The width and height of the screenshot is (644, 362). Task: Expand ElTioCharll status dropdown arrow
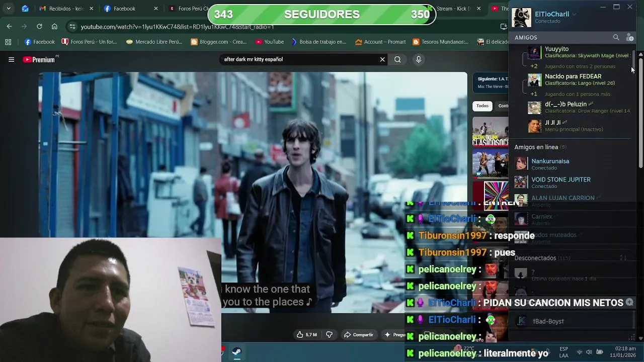574,14
